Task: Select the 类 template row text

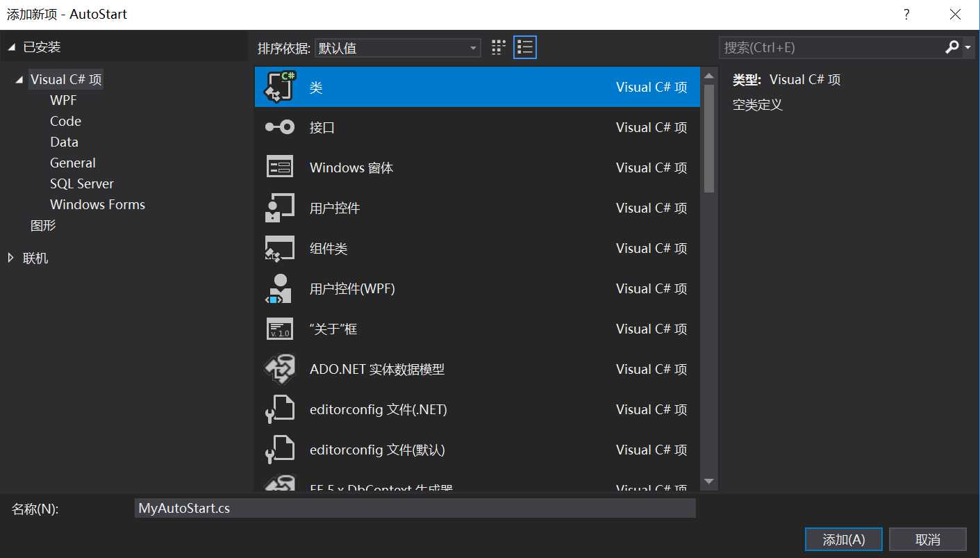Action: 316,88
